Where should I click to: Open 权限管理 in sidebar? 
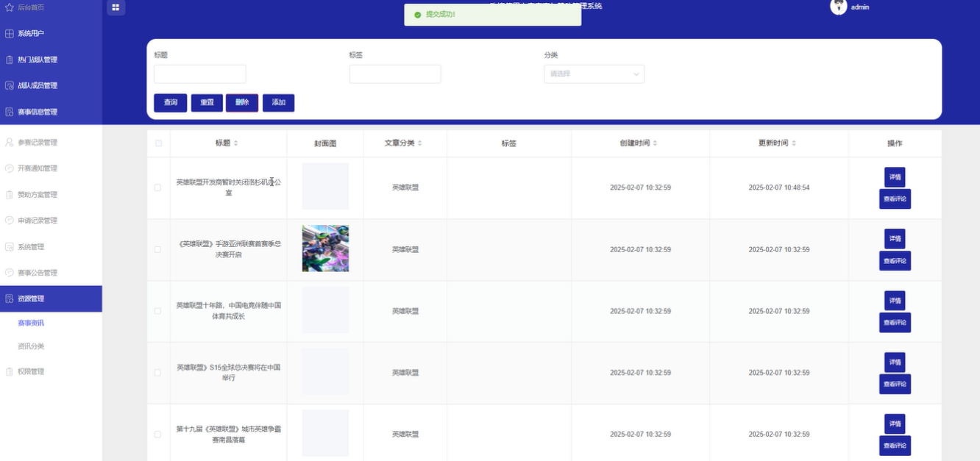tap(51, 371)
